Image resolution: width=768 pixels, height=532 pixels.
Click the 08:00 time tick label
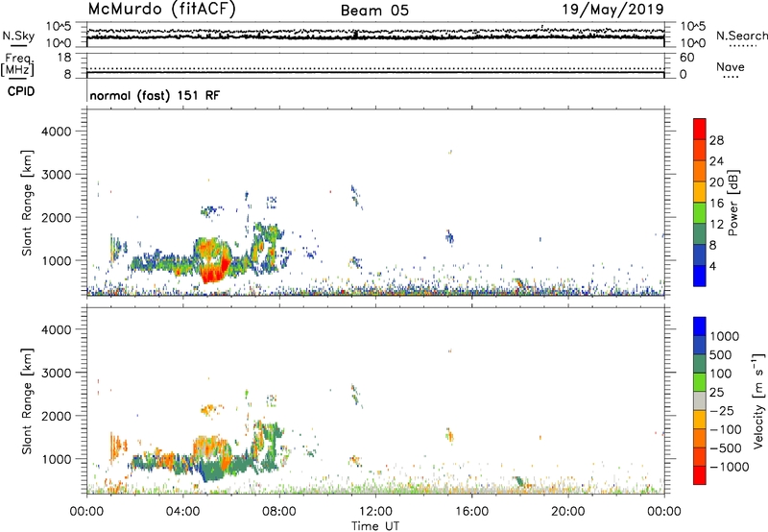tap(278, 512)
